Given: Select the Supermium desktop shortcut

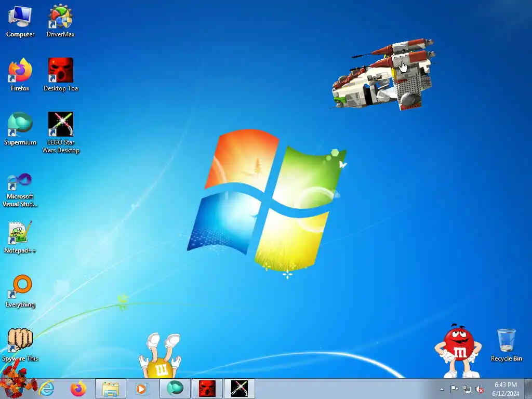Looking at the screenshot, I should pos(20,129).
